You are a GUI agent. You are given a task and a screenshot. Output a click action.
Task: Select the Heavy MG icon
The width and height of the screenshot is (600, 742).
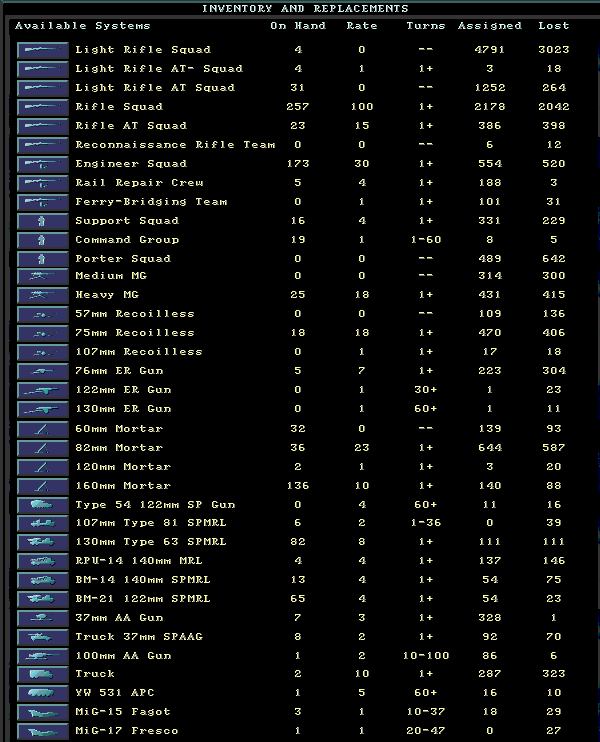click(43, 295)
